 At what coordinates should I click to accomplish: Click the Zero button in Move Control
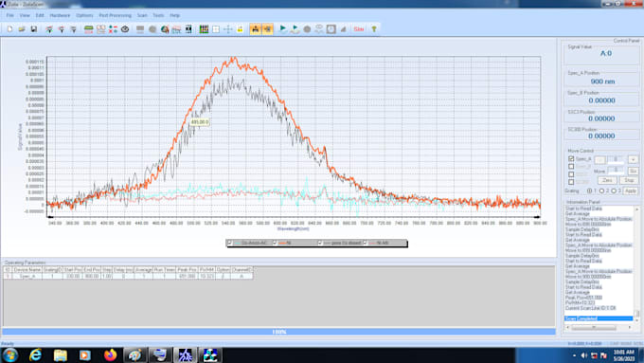tap(607, 180)
